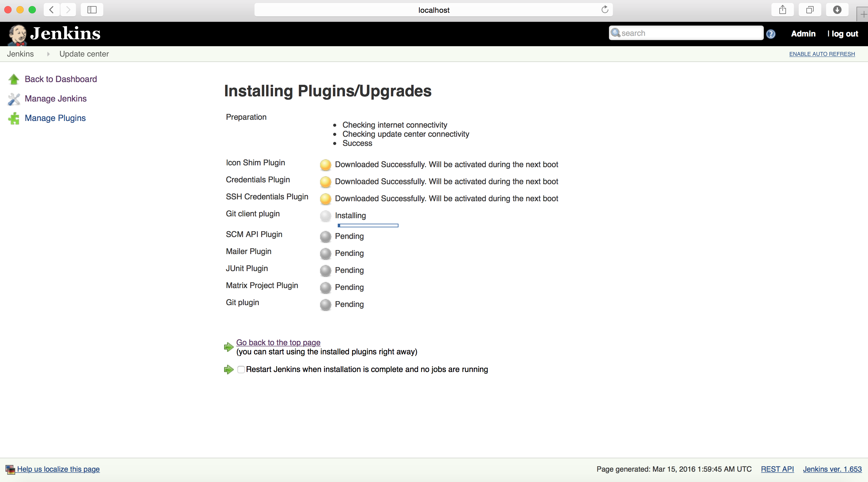Reload the page with the refresh icon
The height and width of the screenshot is (482, 868).
tap(605, 9)
